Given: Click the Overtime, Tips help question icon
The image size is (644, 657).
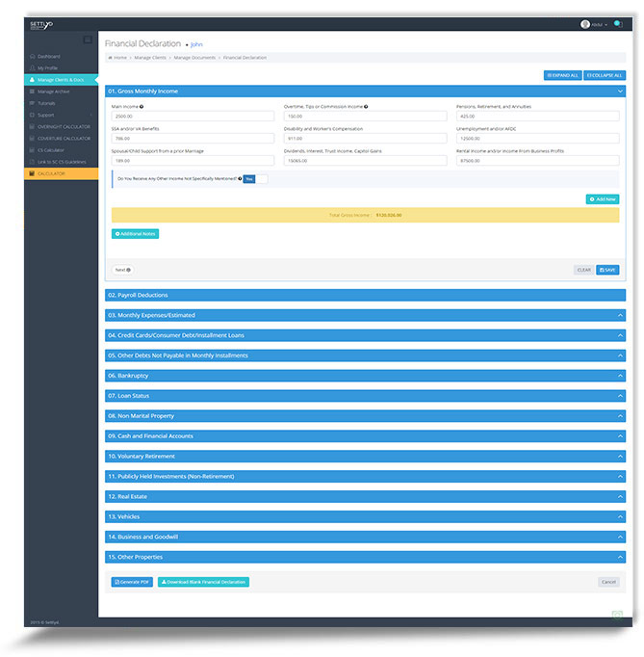Looking at the screenshot, I should 366,107.
